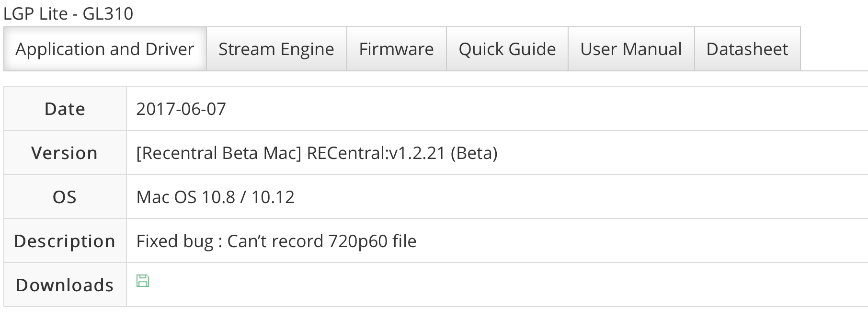Click the green download floppy-disk icon
Viewport: 868px width, 319px height.
click(x=143, y=281)
